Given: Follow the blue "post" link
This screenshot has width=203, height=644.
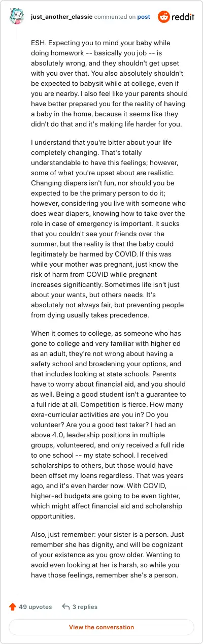Looking at the screenshot, I should [144, 17].
